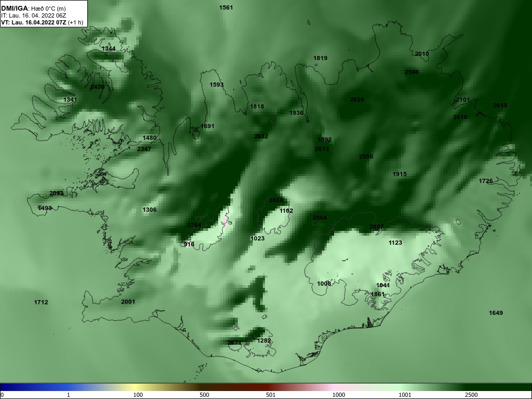Click the map value 1341
Image resolution: width=532 pixels, height=399 pixels.
click(x=70, y=100)
